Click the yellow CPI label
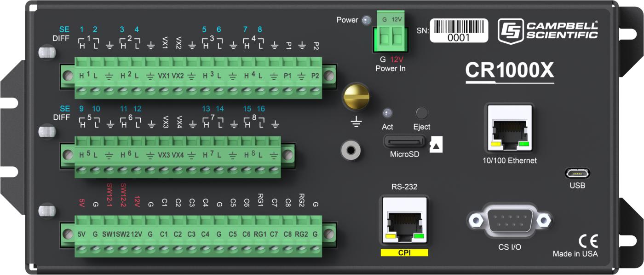644x275 pixels. click(404, 252)
